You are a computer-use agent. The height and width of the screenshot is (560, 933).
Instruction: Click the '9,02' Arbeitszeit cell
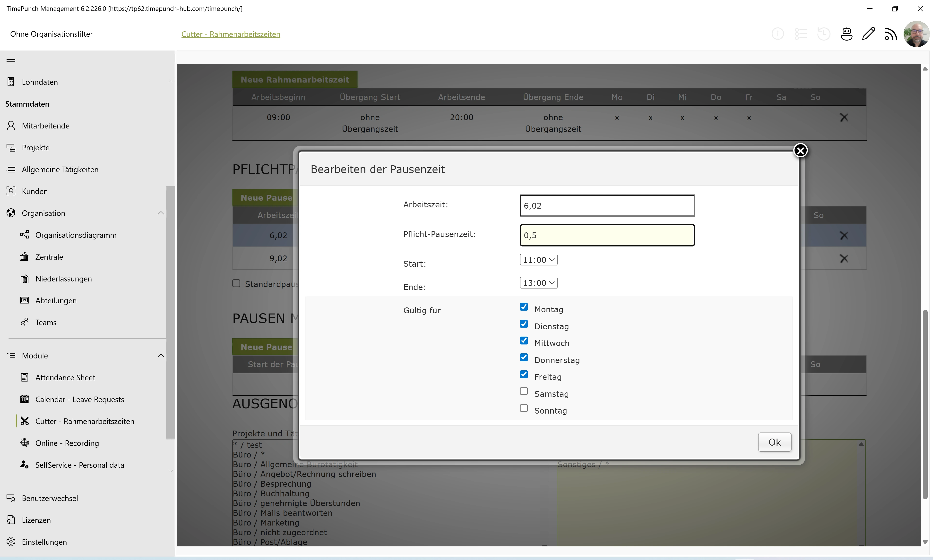click(278, 258)
